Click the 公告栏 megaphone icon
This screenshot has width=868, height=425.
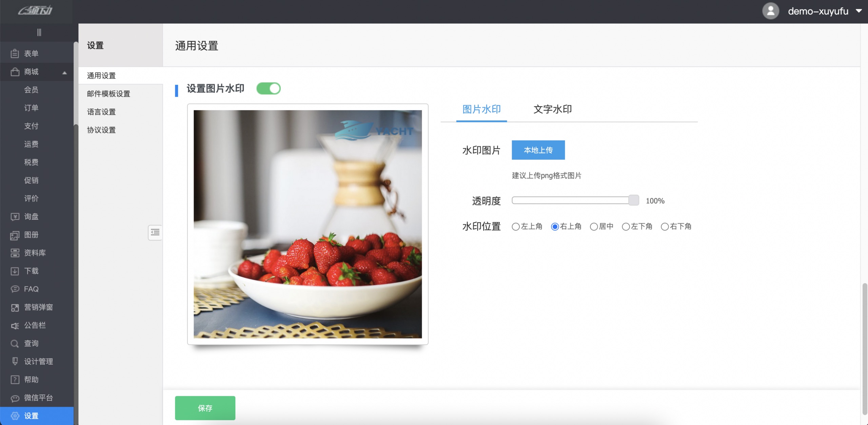[15, 326]
